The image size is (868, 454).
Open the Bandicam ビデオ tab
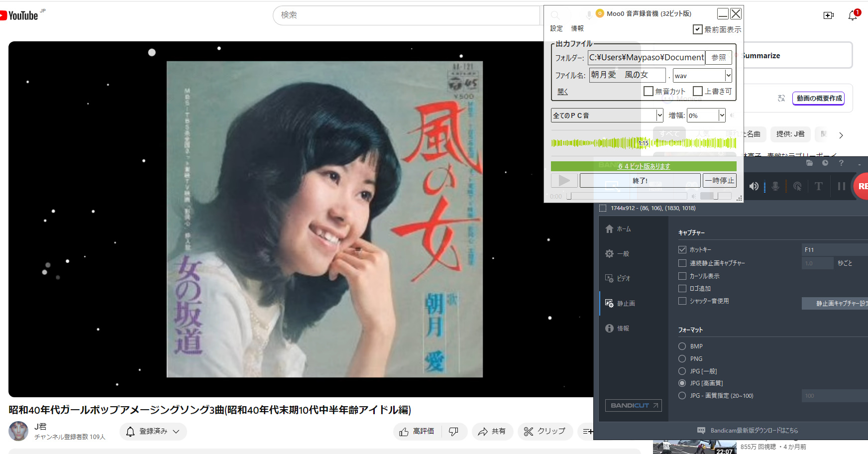click(618, 278)
